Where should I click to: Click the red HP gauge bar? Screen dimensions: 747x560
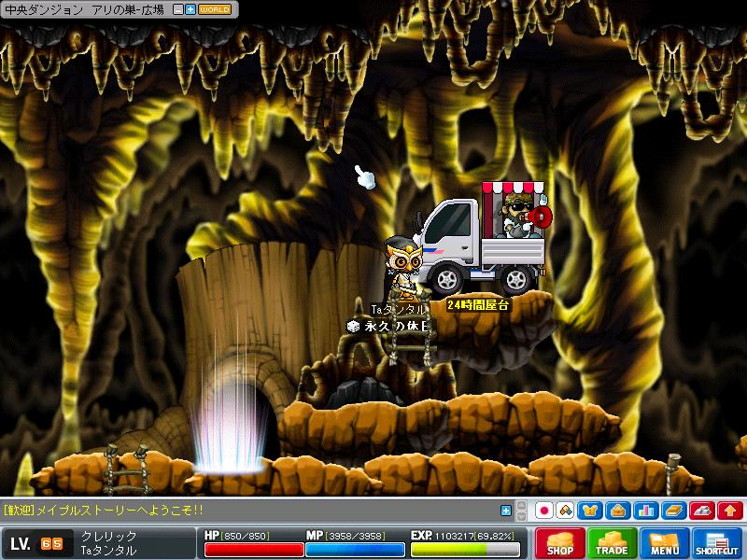click(254, 550)
